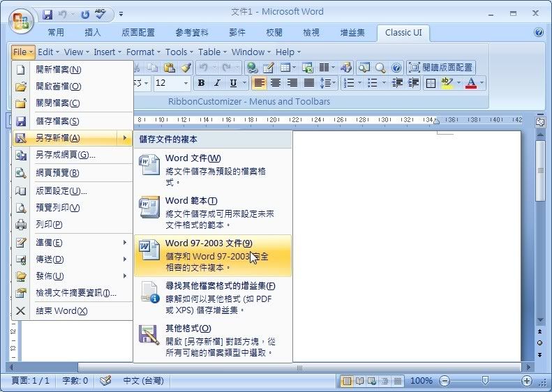Image resolution: width=552 pixels, height=392 pixels.
Task: Toggle Align Right
Action: coord(292,83)
